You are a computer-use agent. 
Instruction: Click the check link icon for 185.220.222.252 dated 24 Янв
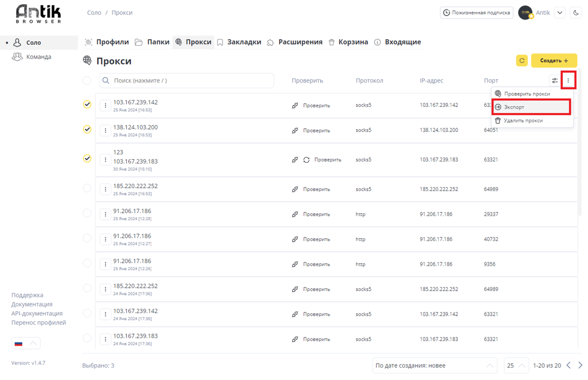point(295,289)
